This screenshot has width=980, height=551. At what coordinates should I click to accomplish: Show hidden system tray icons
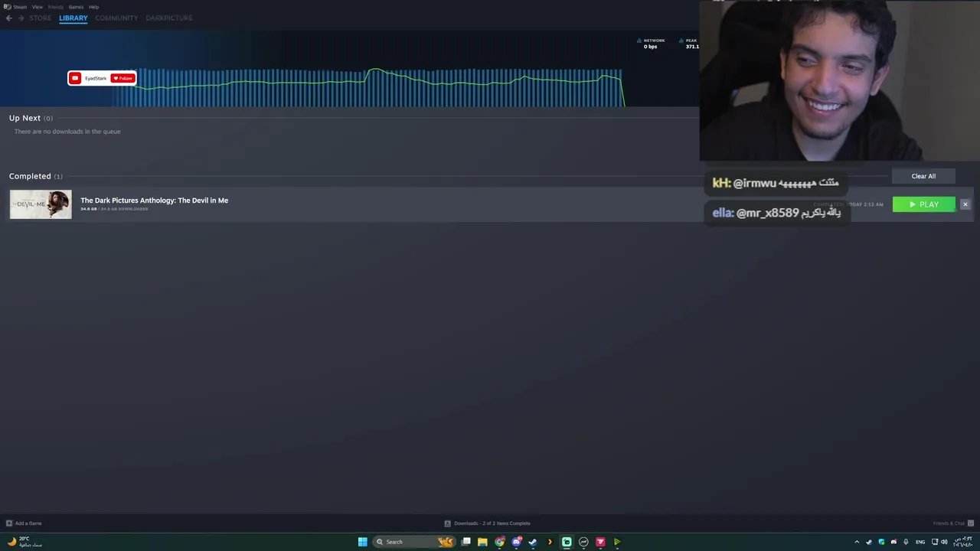(857, 542)
